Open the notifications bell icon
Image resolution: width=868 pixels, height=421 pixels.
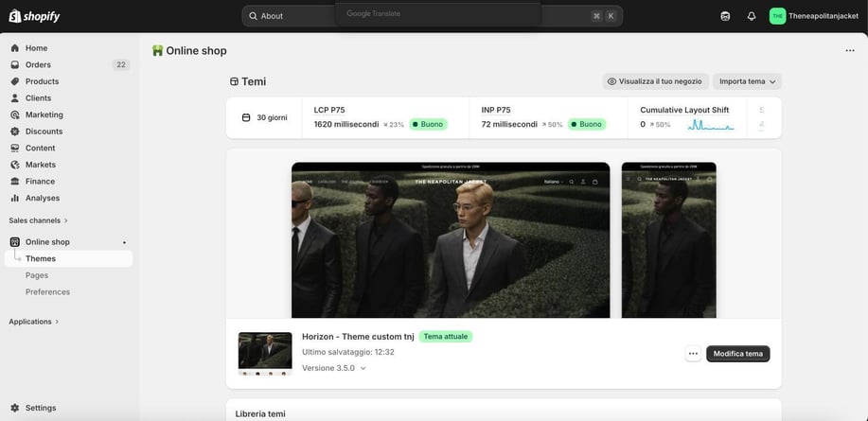tap(752, 16)
